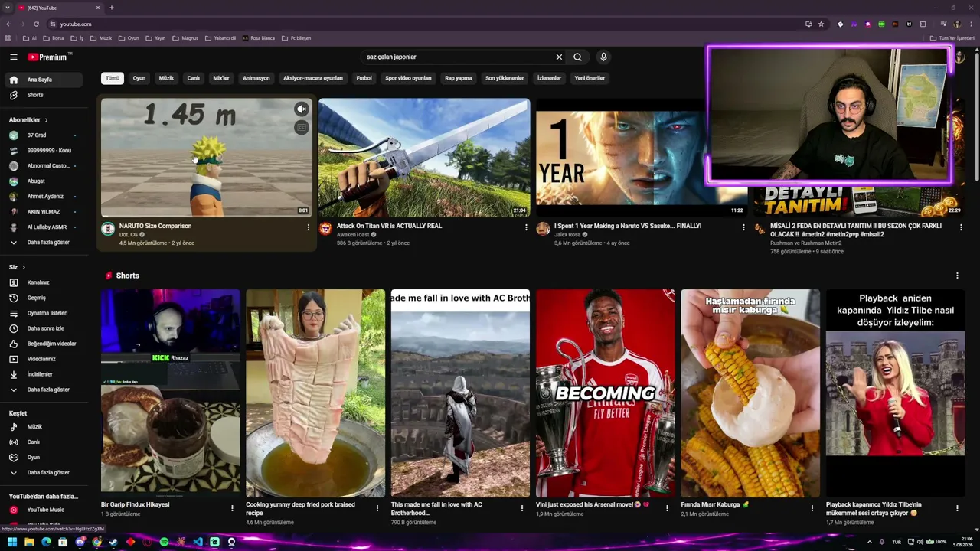Unmute the NARUTO Size Comparison preview

click(x=302, y=109)
